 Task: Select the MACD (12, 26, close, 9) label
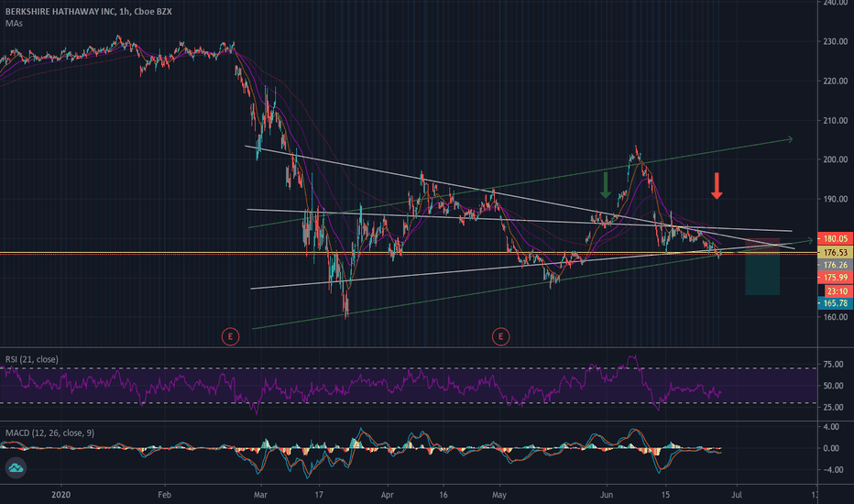[50, 433]
